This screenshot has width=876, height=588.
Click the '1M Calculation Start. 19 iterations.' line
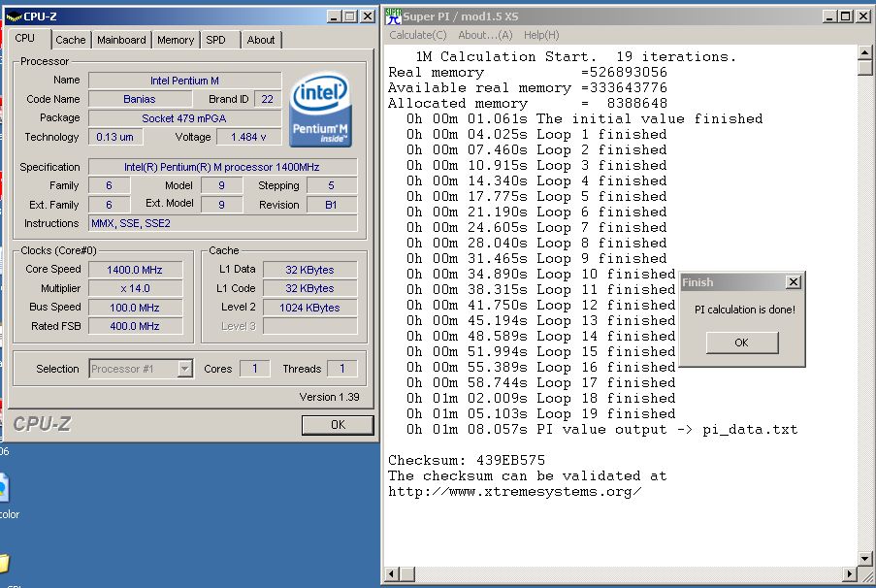(x=576, y=57)
